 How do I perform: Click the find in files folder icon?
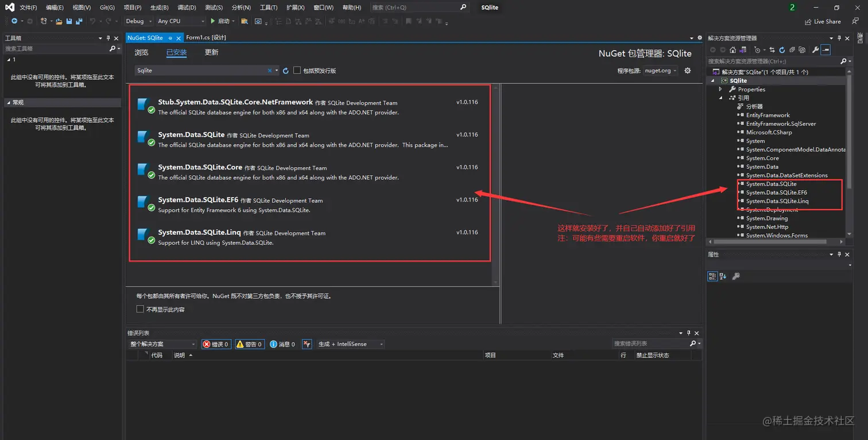(245, 21)
